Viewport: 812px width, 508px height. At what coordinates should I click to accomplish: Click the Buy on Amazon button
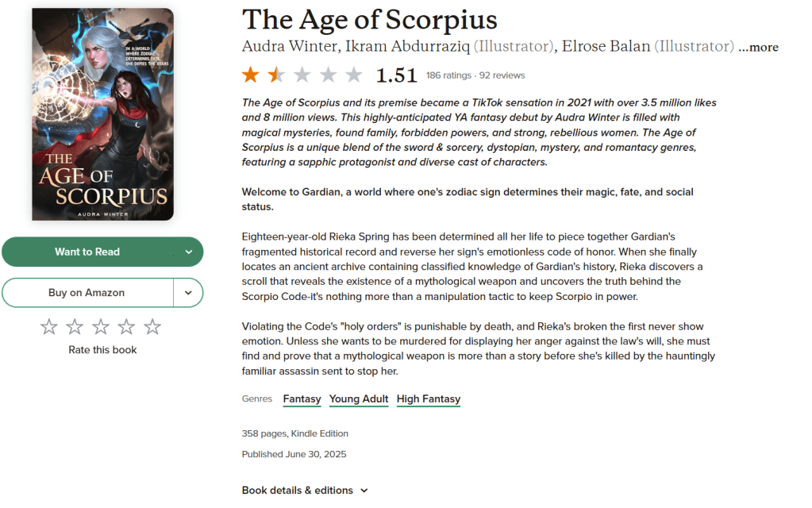tap(87, 293)
